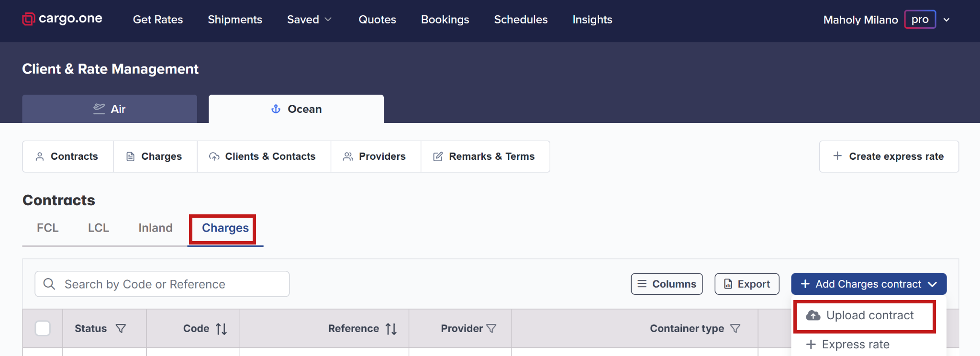Open the Contracts section button
This screenshot has height=356, width=980.
68,156
